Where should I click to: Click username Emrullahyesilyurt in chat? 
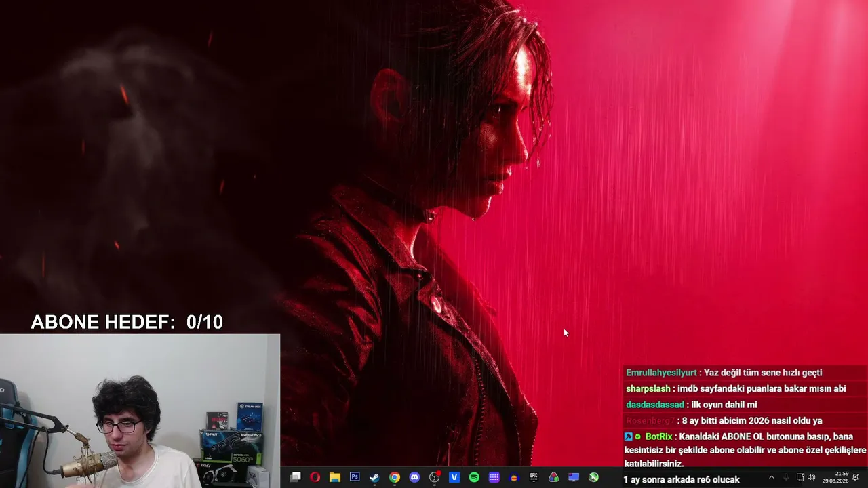(x=661, y=373)
